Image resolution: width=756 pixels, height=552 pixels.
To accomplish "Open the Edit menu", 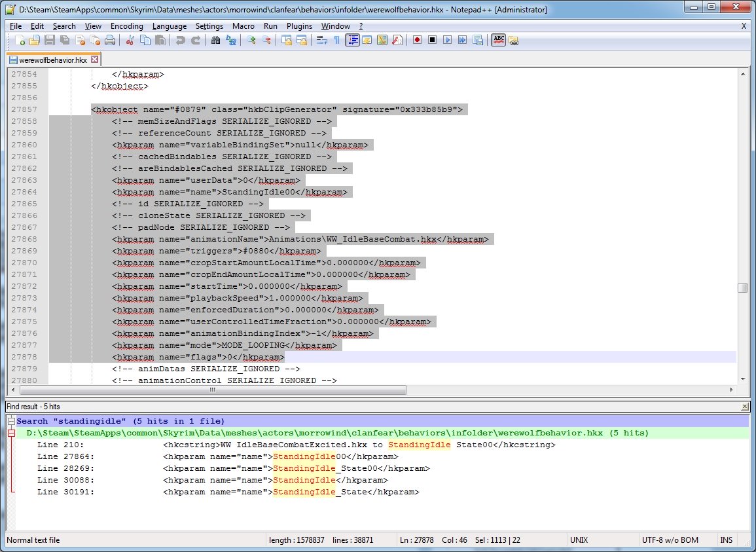I will (x=37, y=26).
